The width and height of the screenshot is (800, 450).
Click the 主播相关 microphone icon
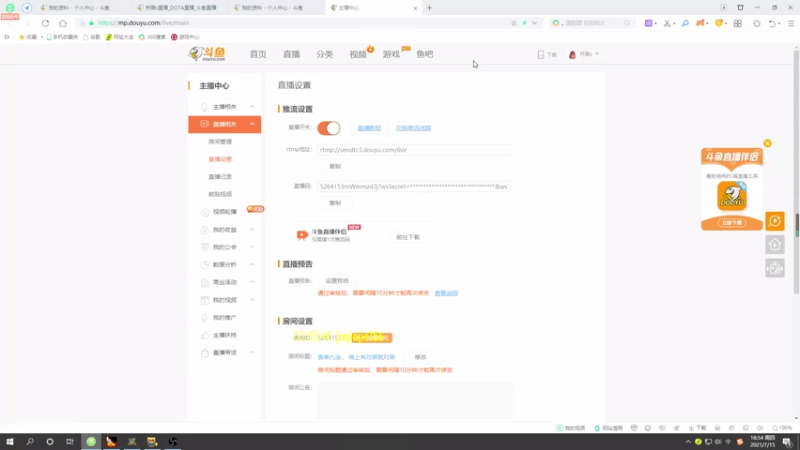[205, 107]
